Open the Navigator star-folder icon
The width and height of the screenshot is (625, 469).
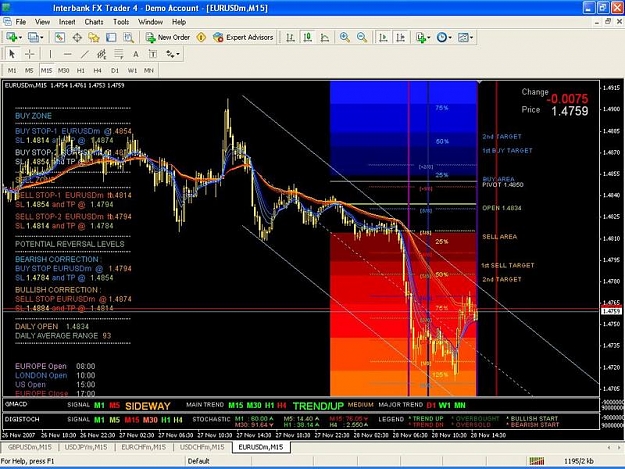(94, 37)
